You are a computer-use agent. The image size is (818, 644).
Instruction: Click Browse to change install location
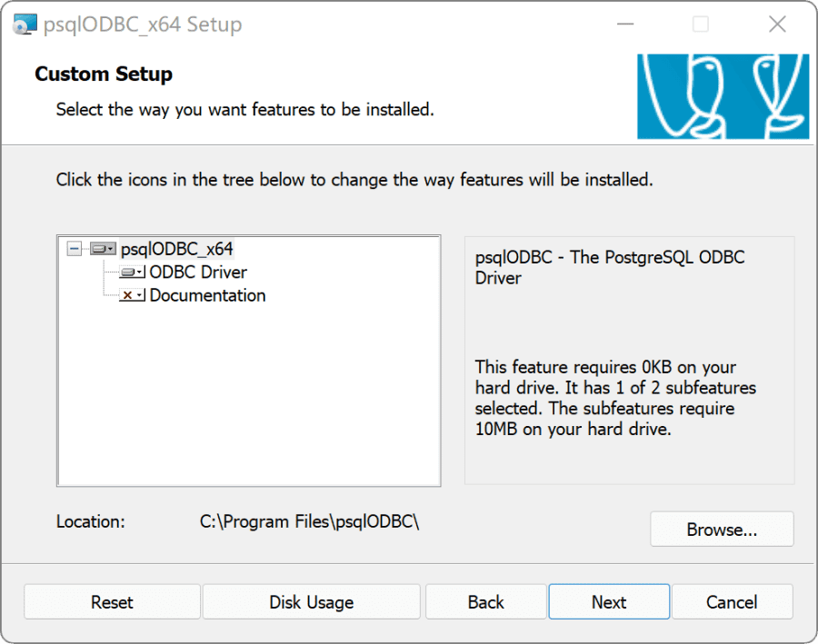[x=722, y=530]
